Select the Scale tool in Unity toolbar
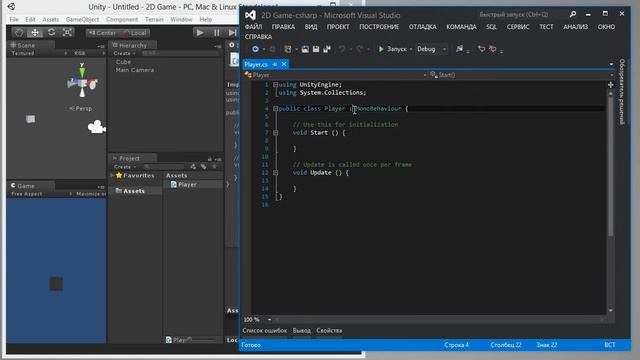Screen dimensions: 640x360 point(68,33)
